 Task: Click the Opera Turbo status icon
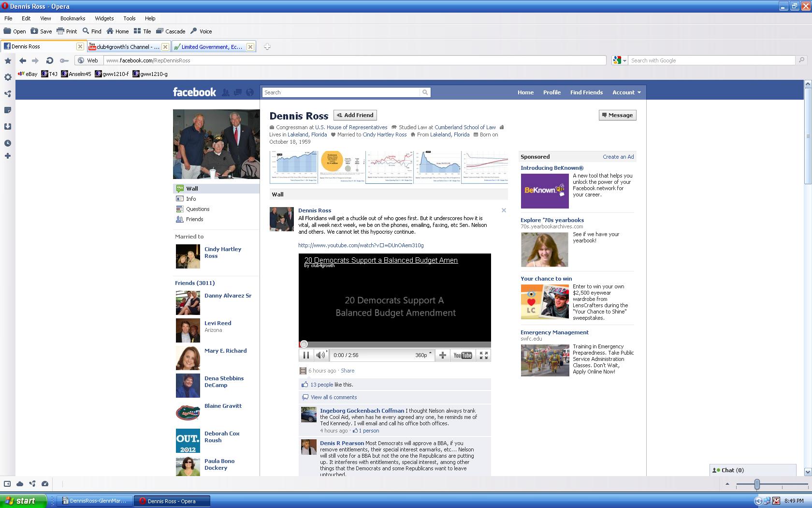click(45, 483)
